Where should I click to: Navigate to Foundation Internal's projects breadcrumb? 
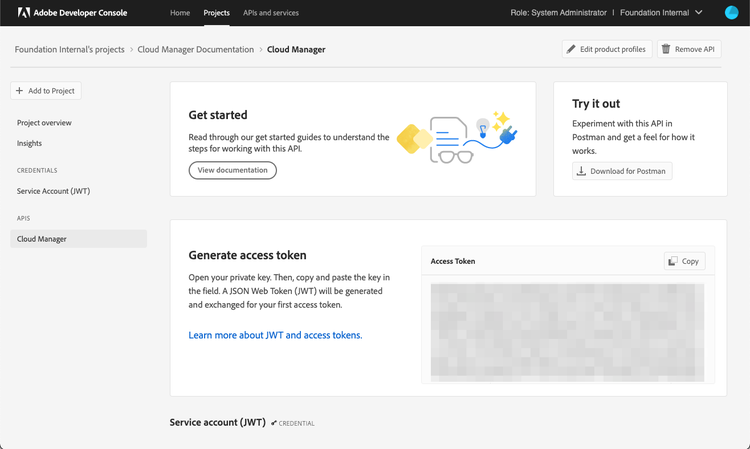pyautogui.click(x=69, y=49)
